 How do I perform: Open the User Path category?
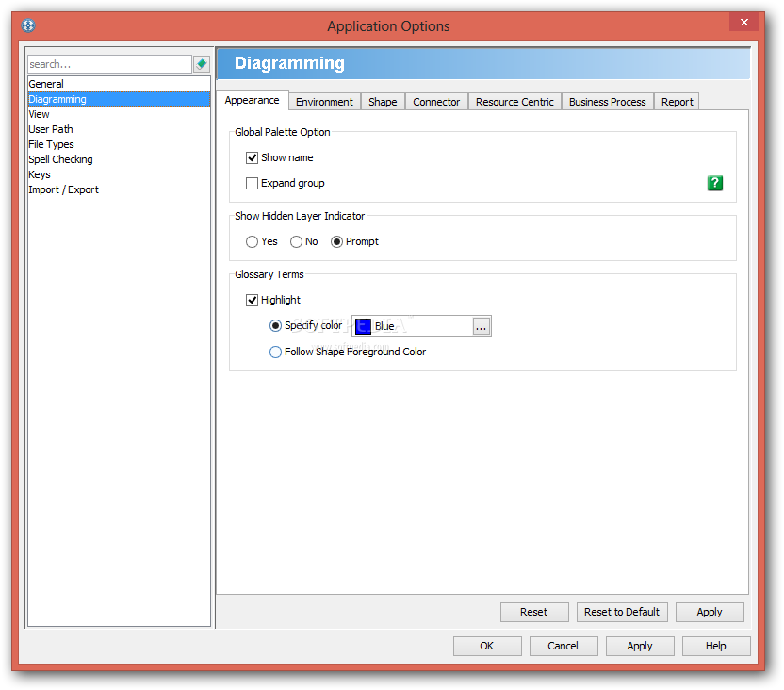pos(119,129)
